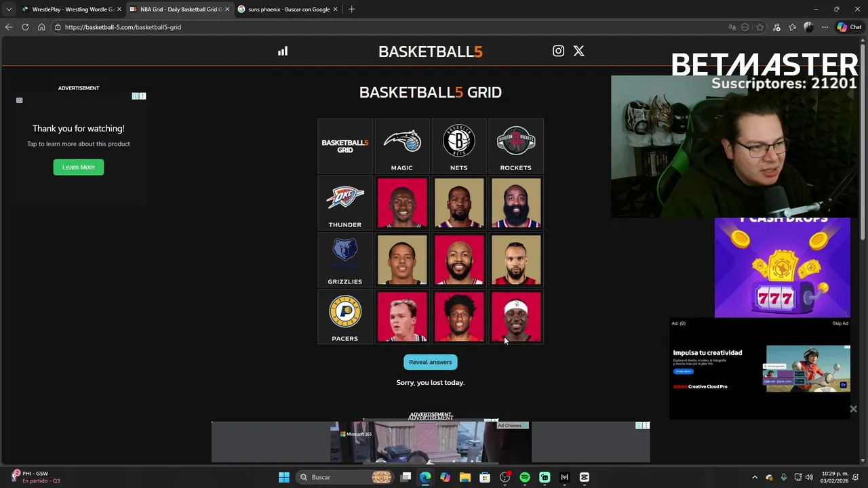The height and width of the screenshot is (488, 868).
Task: Open Spotify from taskbar
Action: (525, 477)
